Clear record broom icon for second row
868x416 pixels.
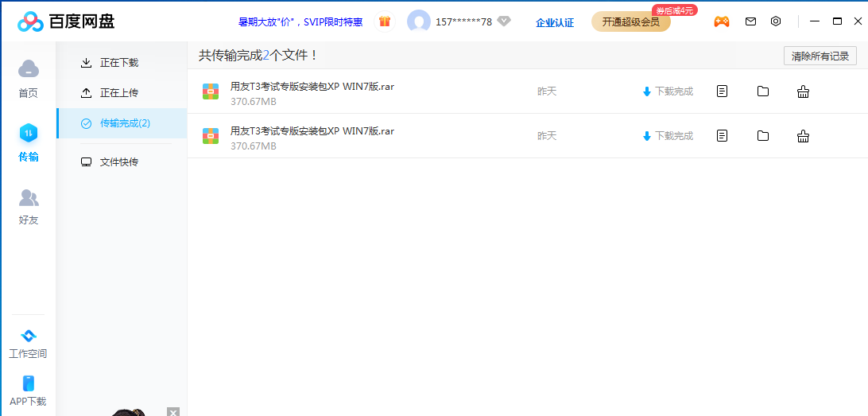click(x=804, y=136)
